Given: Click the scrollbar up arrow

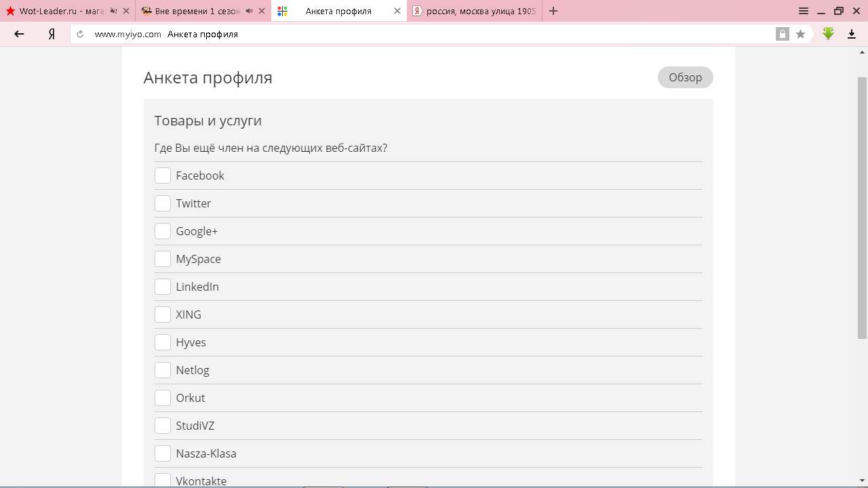Looking at the screenshot, I should pyautogui.click(x=863, y=52).
